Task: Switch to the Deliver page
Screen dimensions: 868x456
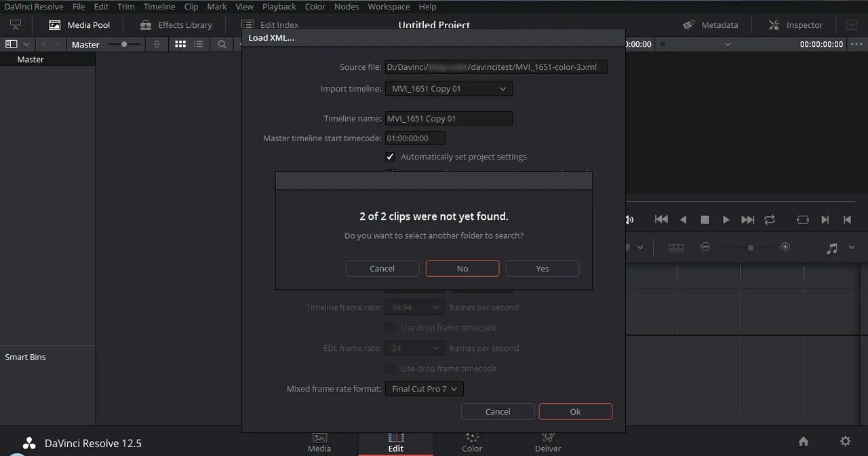Action: [x=548, y=442]
